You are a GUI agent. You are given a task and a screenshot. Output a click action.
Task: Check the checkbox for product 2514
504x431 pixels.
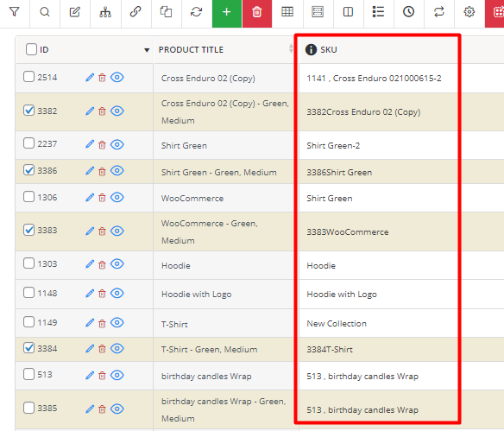click(x=29, y=77)
